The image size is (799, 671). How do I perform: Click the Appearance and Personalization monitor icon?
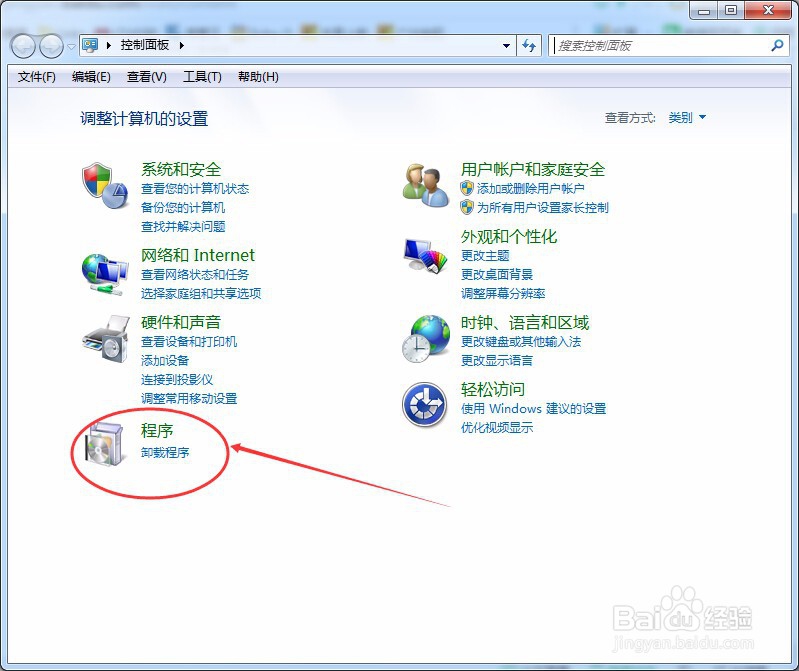pos(425,255)
